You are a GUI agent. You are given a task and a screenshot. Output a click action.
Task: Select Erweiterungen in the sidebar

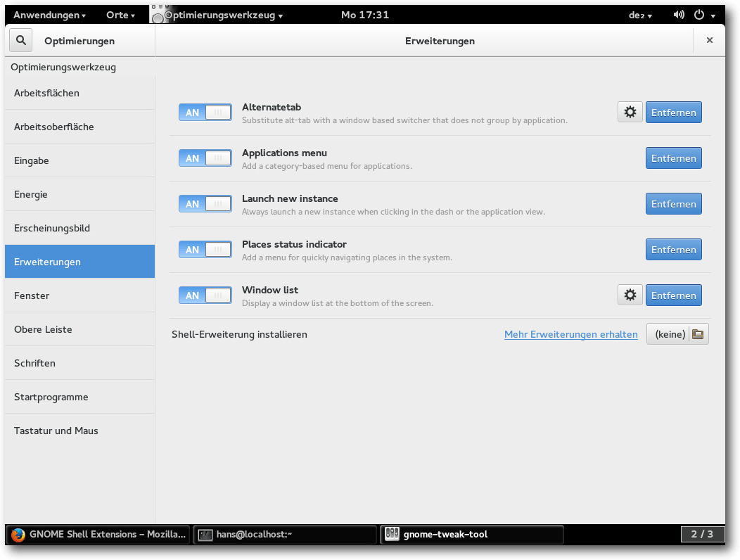tap(79, 262)
